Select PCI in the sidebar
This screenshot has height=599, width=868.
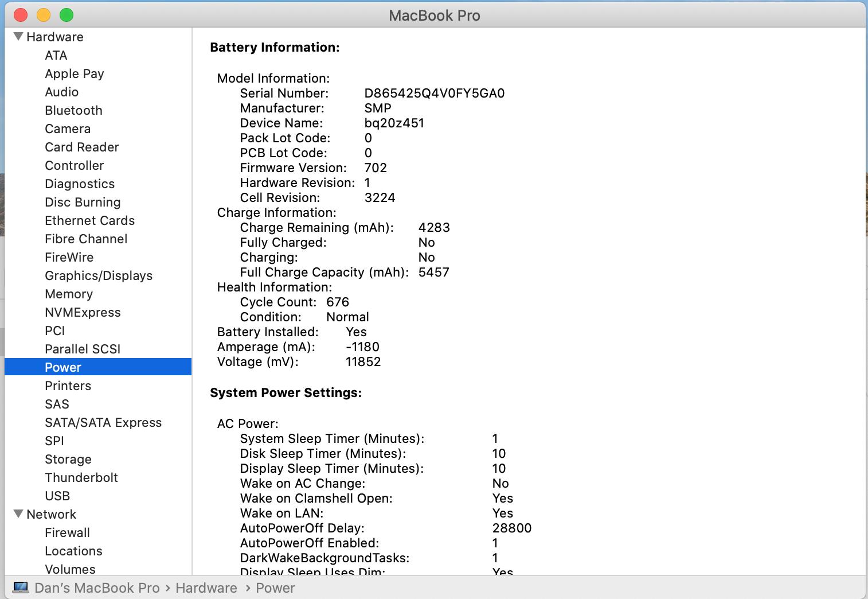[x=55, y=330]
